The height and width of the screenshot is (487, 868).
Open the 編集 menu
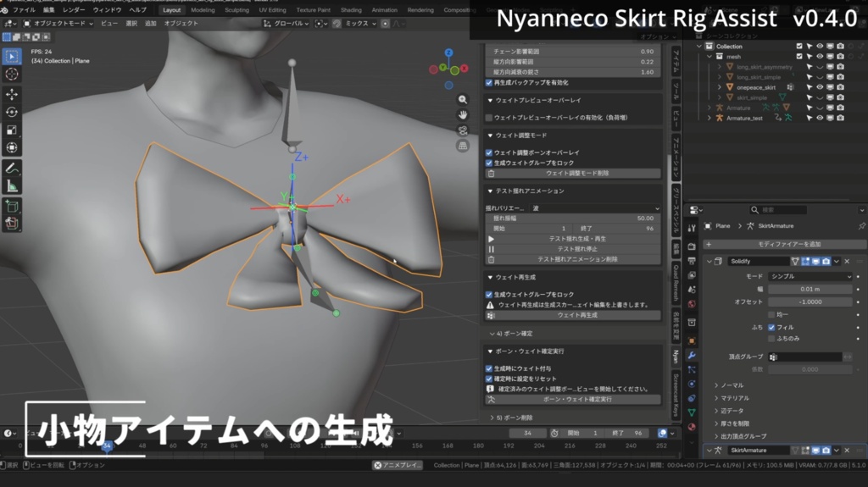click(x=48, y=10)
